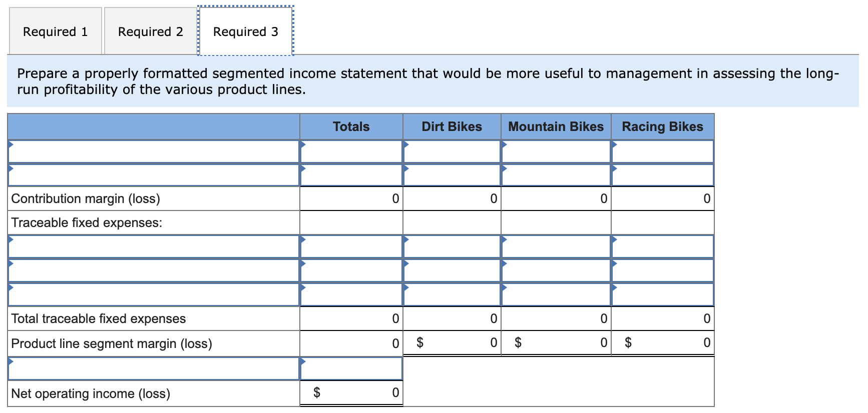Screen dimensions: 868x413
Task: Select Mountain Bikes cell in first row under header
Action: tap(556, 151)
